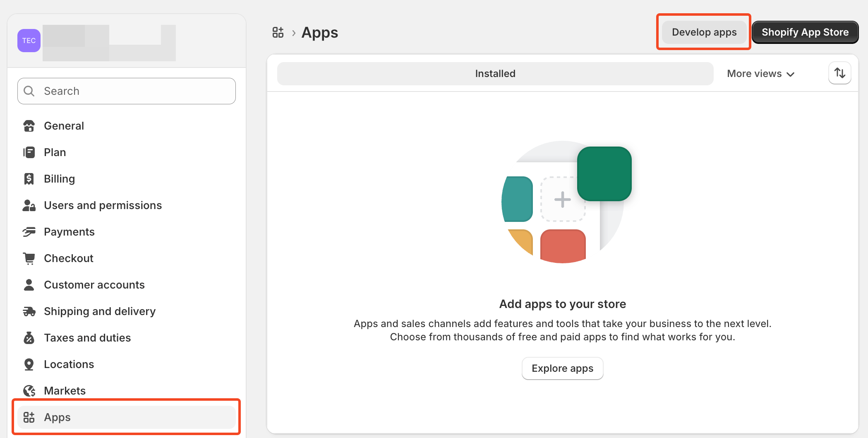Screen dimensions: 868x438
Task: Expand the More views dropdown
Action: point(760,74)
